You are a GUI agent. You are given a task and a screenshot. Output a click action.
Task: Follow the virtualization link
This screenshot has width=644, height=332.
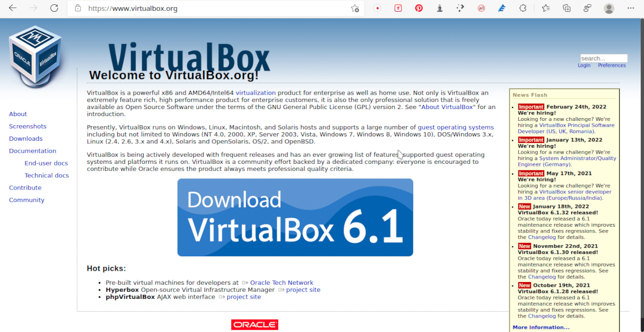[x=255, y=93]
